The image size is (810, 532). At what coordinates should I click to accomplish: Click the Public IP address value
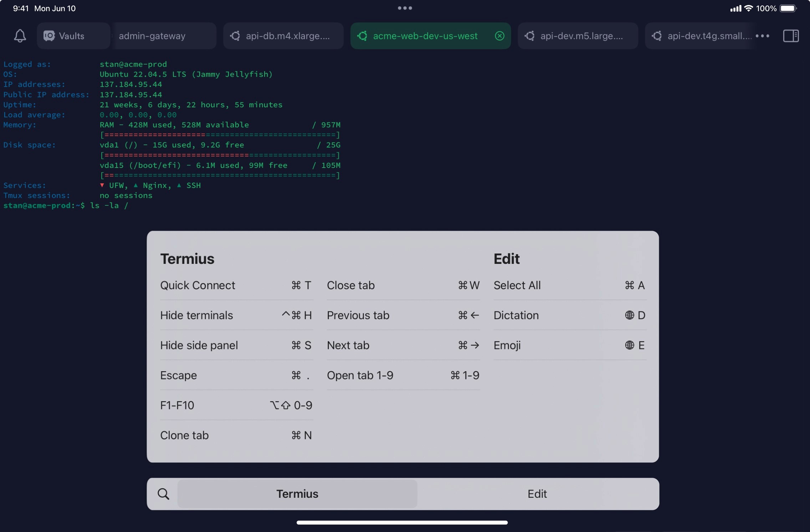coord(131,94)
